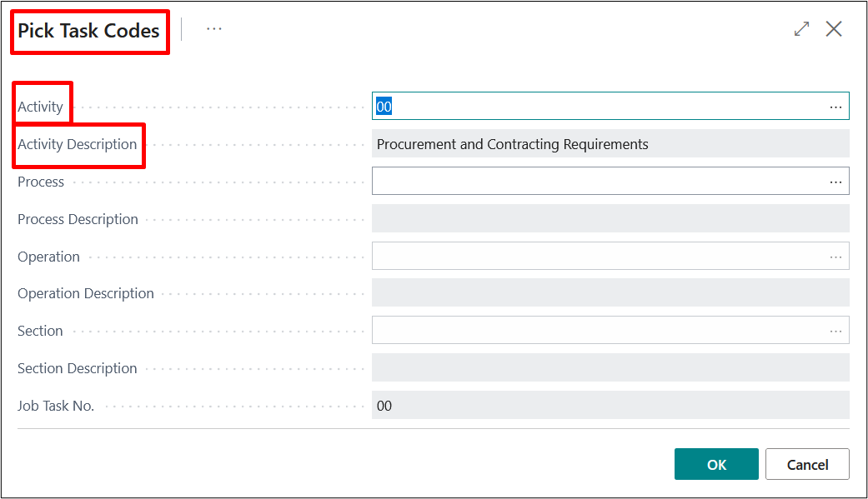This screenshot has width=868, height=499.
Task: Click the Pick Task Codes title
Action: [88, 31]
